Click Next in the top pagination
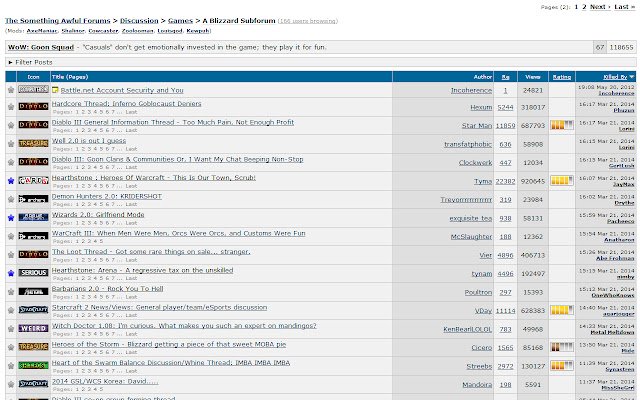The height and width of the screenshot is (400, 640). tap(600, 7)
